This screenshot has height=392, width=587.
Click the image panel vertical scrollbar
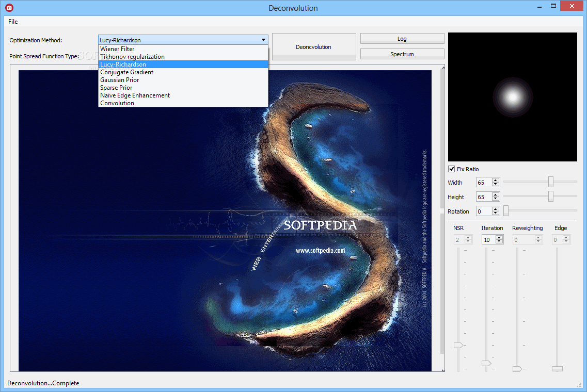click(x=443, y=218)
